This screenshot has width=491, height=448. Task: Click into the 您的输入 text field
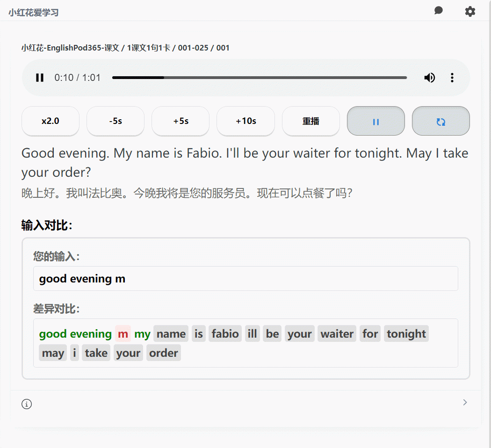click(245, 279)
